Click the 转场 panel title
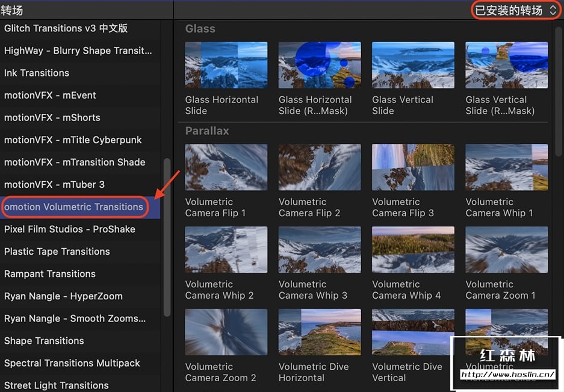The width and height of the screenshot is (564, 392). coord(12,10)
